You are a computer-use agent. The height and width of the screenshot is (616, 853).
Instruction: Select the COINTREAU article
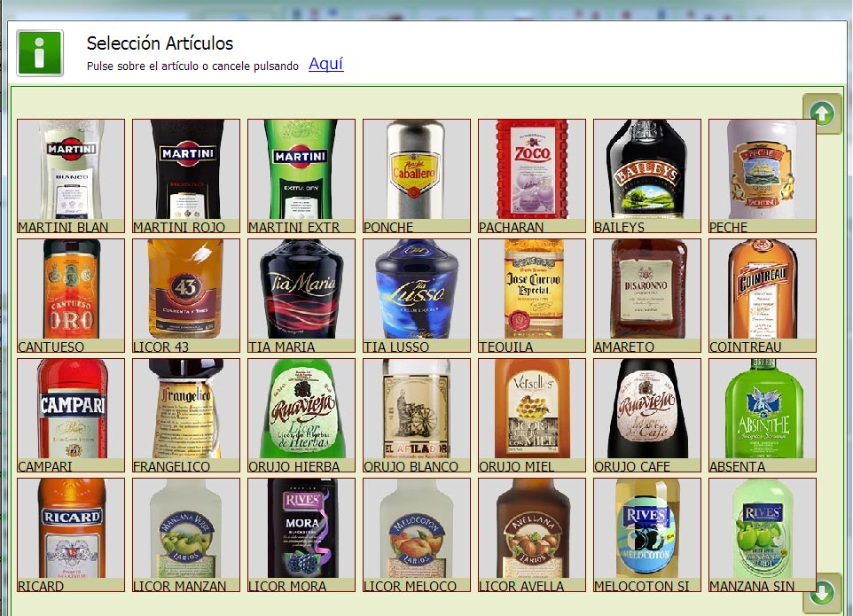point(763,296)
